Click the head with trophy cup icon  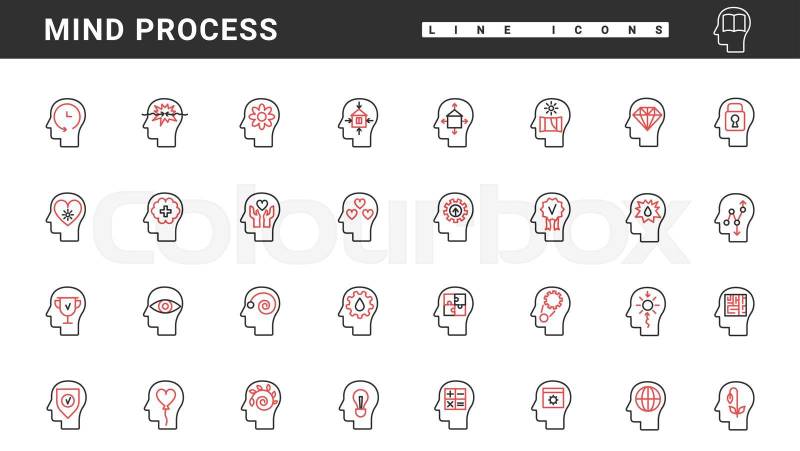tap(66, 311)
